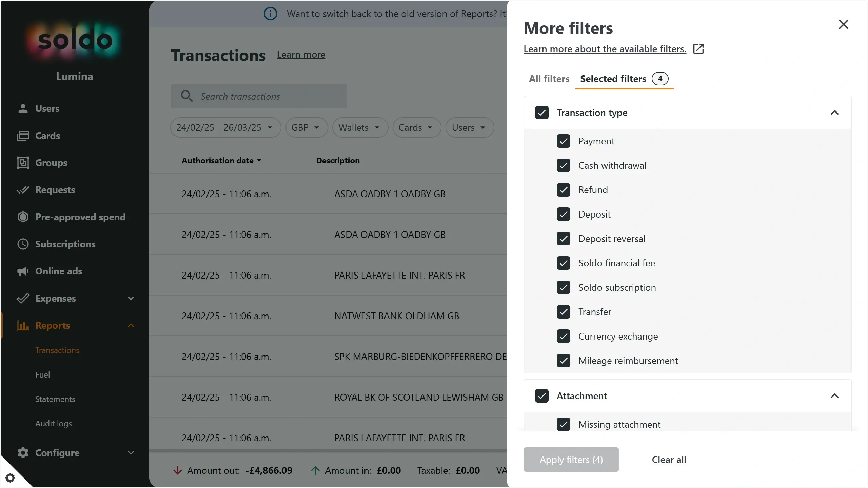Image resolution: width=868 pixels, height=488 pixels.
Task: Collapse the Transaction type section
Action: point(835,113)
